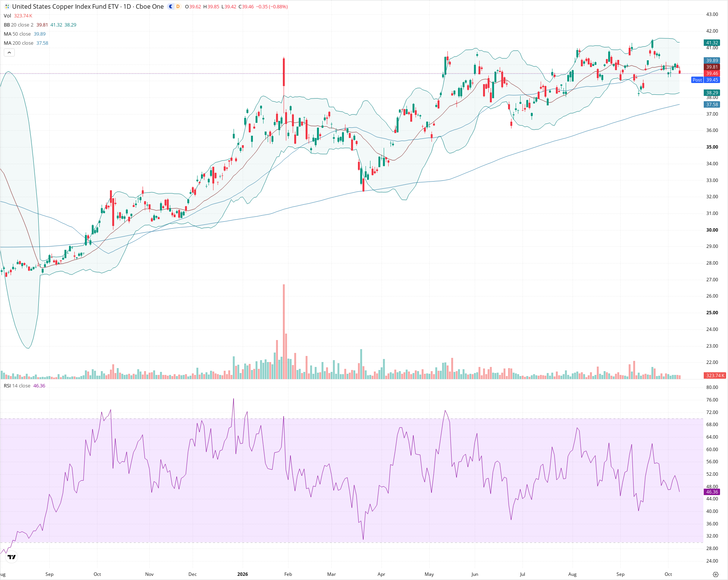Viewport: 728px width, 580px height.
Task: Click the 323.74 K volume label
Action: click(715, 375)
